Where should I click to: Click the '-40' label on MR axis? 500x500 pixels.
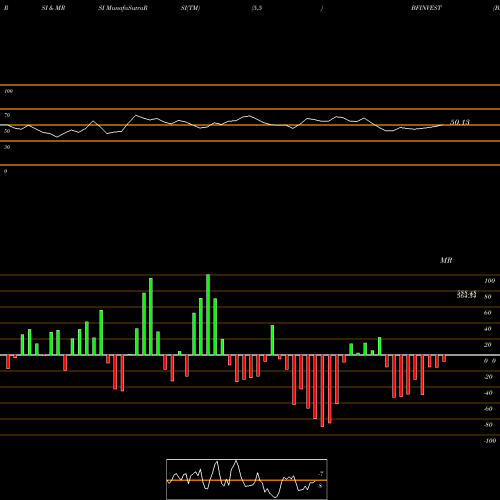[488, 393]
